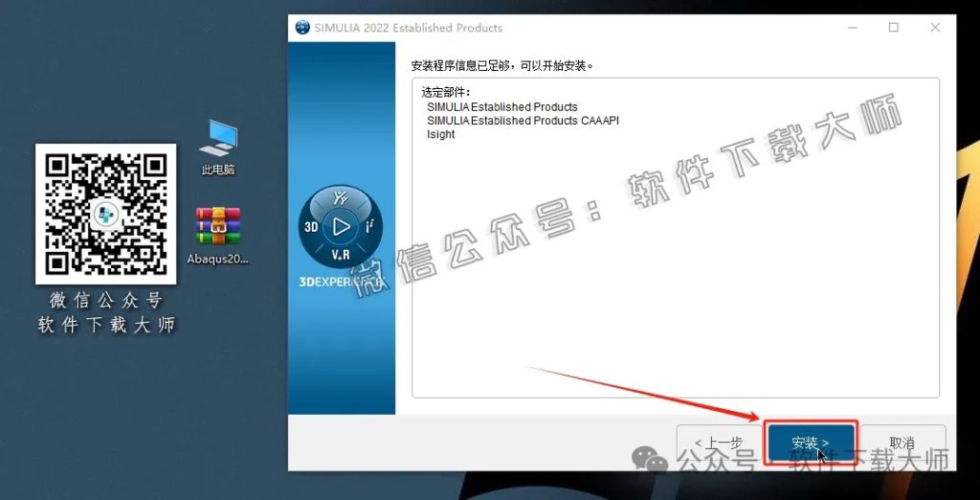Image resolution: width=980 pixels, height=500 pixels.
Task: Click the 3DEXPERIENCE compass play icon
Action: pyautogui.click(x=341, y=227)
